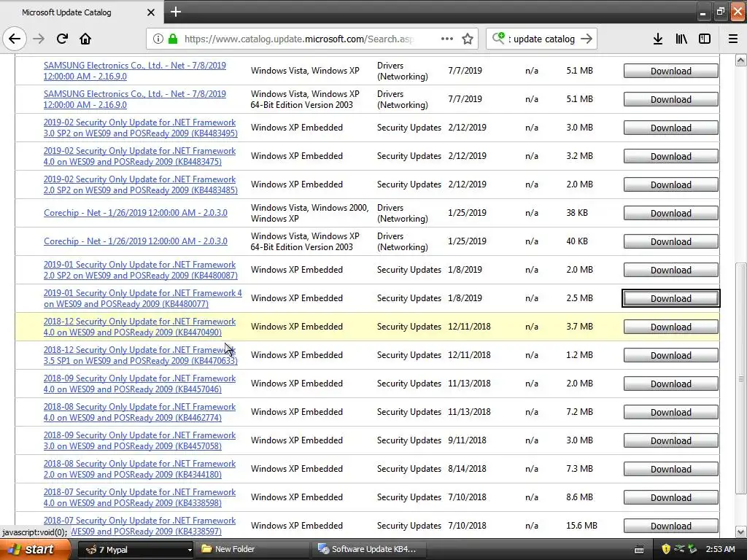Toggle the sidebar view icon
The height and width of the screenshot is (560, 747).
705,39
